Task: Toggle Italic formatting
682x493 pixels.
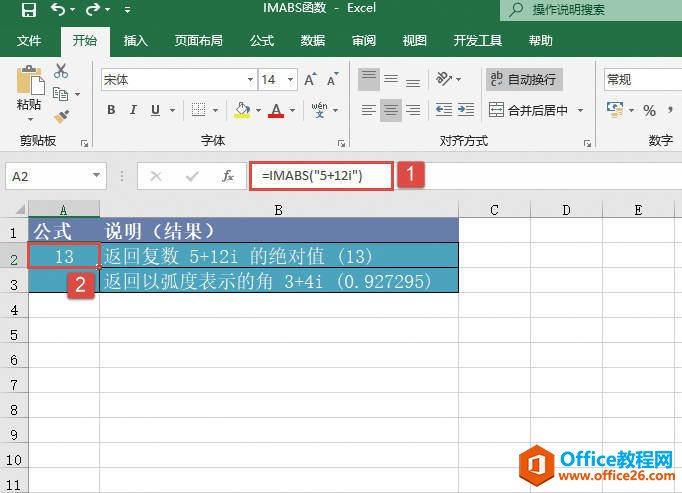Action: click(x=133, y=110)
